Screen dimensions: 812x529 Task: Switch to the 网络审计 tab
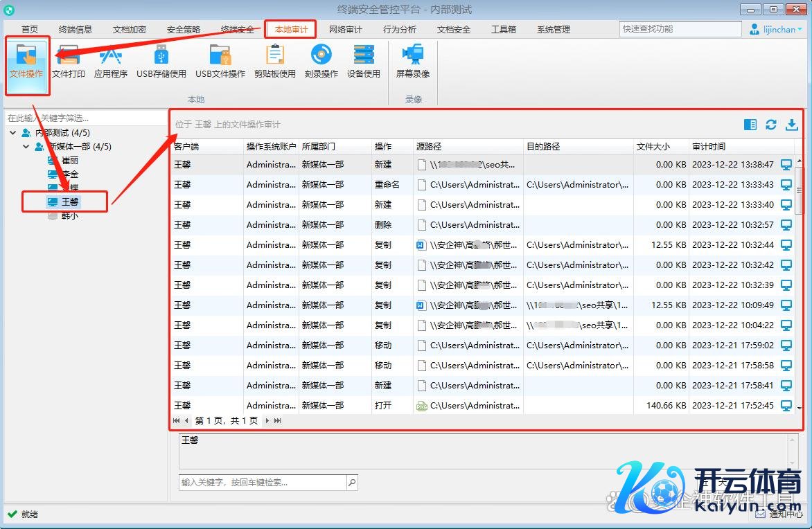(x=345, y=30)
